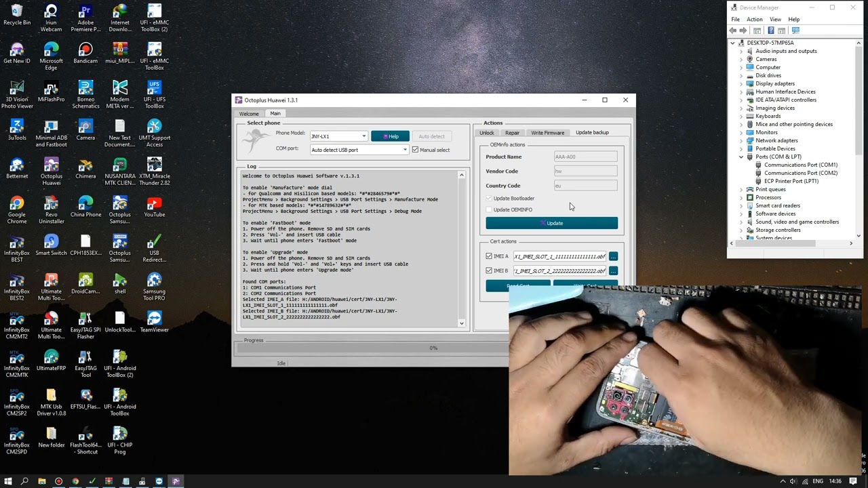Collapse the Ports (COM & LPT) node

pos(741,157)
